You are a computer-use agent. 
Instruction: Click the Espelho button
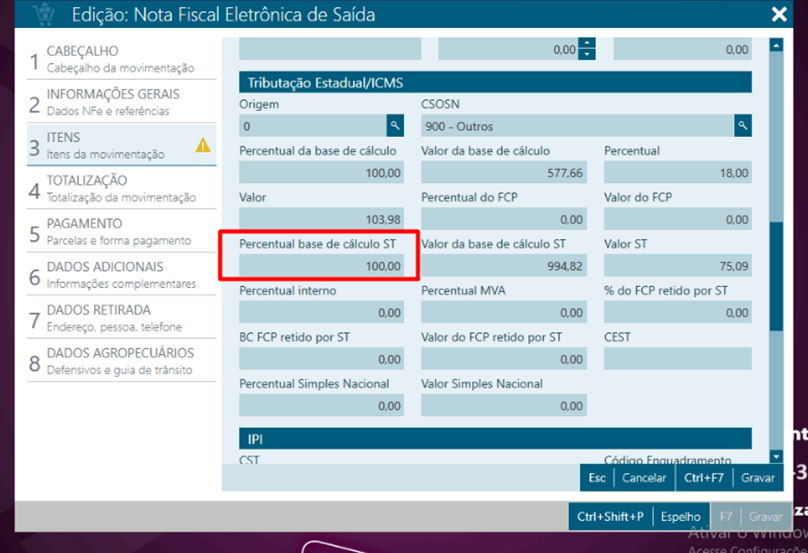680,517
